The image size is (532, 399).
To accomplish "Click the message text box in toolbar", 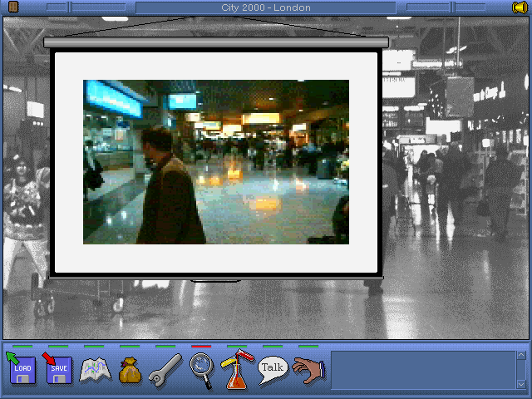I will click(423, 370).
